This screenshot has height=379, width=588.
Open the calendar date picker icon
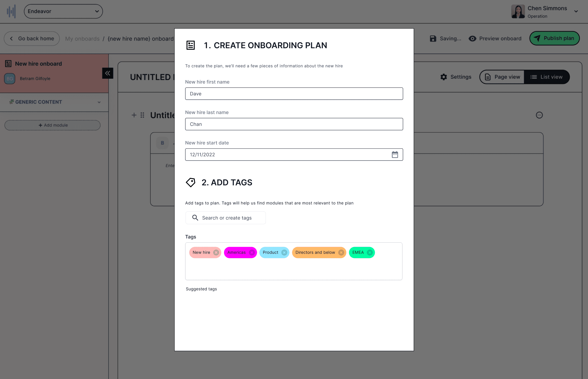click(x=395, y=154)
